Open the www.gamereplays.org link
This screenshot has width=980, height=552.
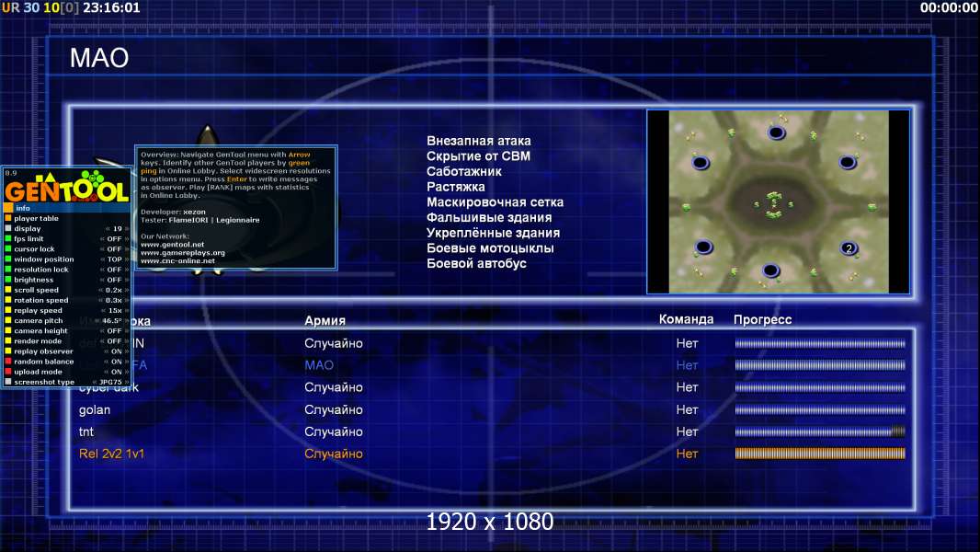click(183, 253)
